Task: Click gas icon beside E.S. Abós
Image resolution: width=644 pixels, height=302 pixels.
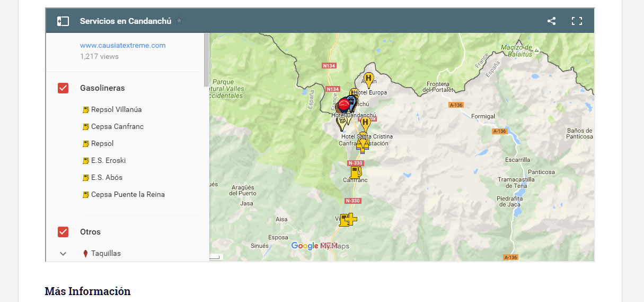Action: 85,178
